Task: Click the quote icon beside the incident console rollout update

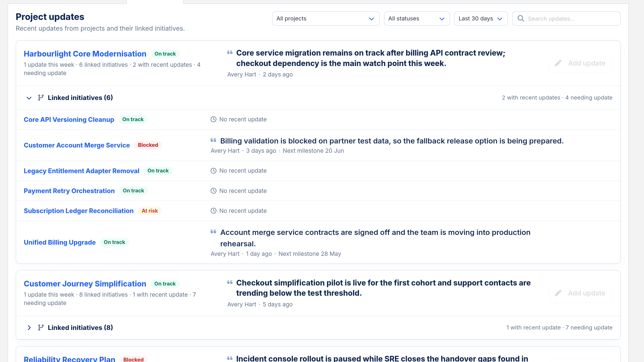Action: [x=230, y=358]
